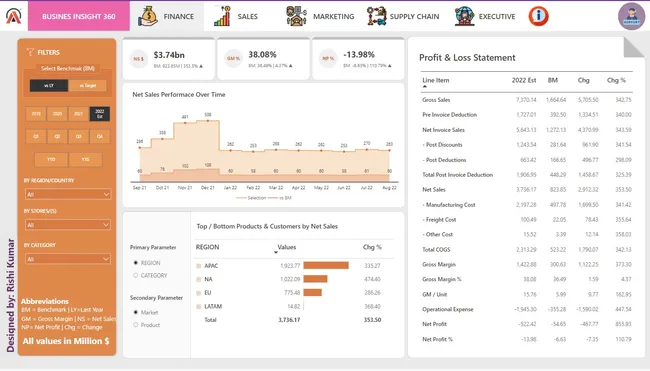Open the Sales bar chart icon
This screenshot has height=371, width=650.
tap(222, 16)
